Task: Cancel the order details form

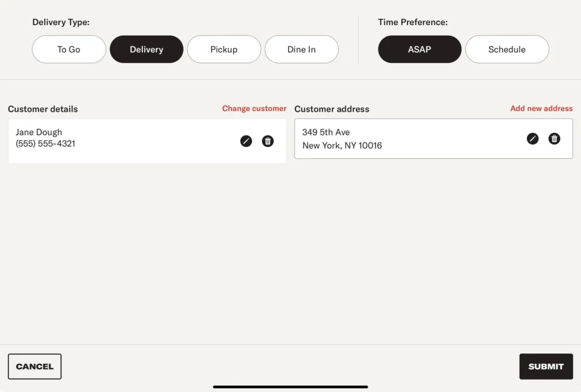Action: pyautogui.click(x=35, y=366)
